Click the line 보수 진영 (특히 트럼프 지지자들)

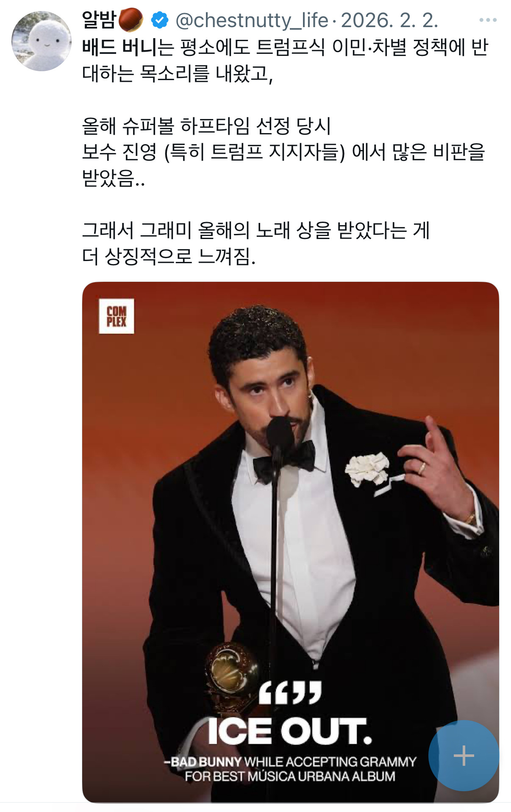(x=213, y=152)
